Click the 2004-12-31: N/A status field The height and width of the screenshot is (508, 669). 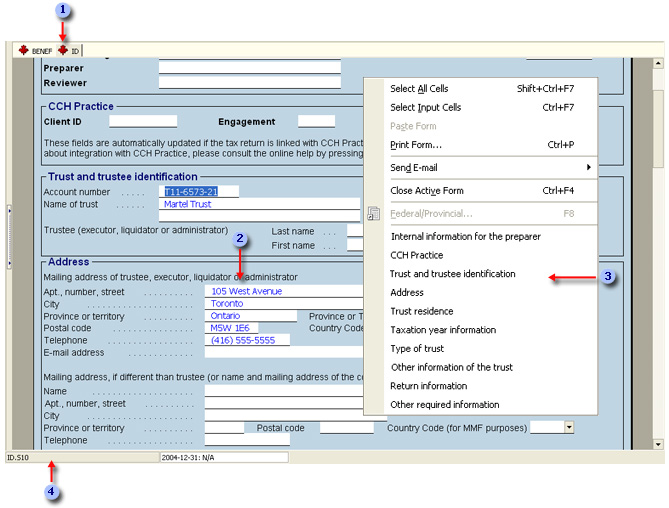[224, 458]
